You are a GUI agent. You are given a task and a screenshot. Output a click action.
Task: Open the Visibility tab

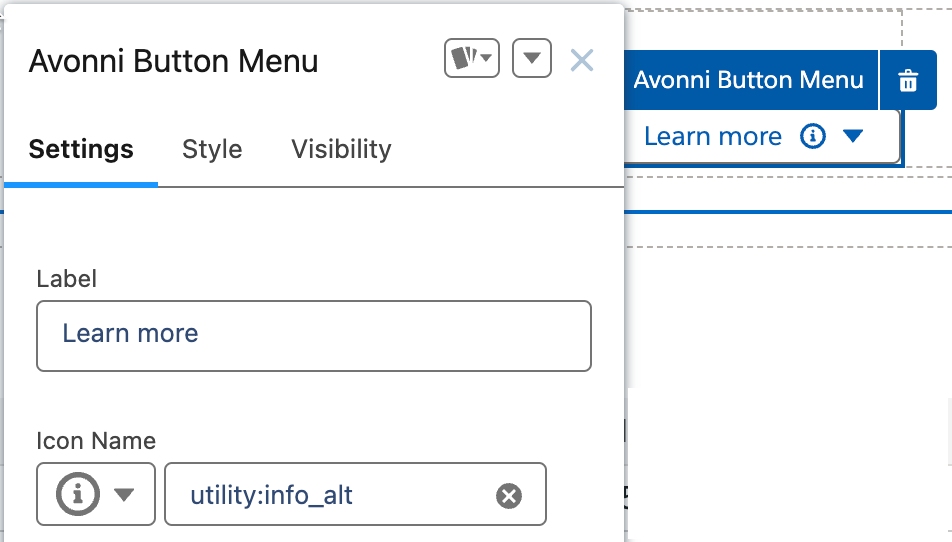[341, 149]
